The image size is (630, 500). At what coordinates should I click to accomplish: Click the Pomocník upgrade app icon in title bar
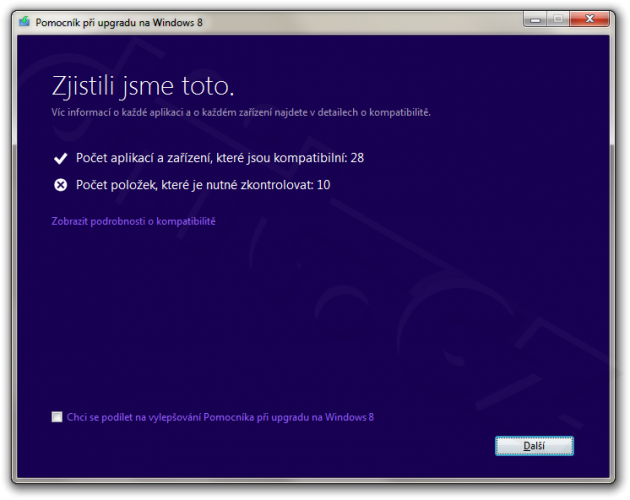pos(25,21)
